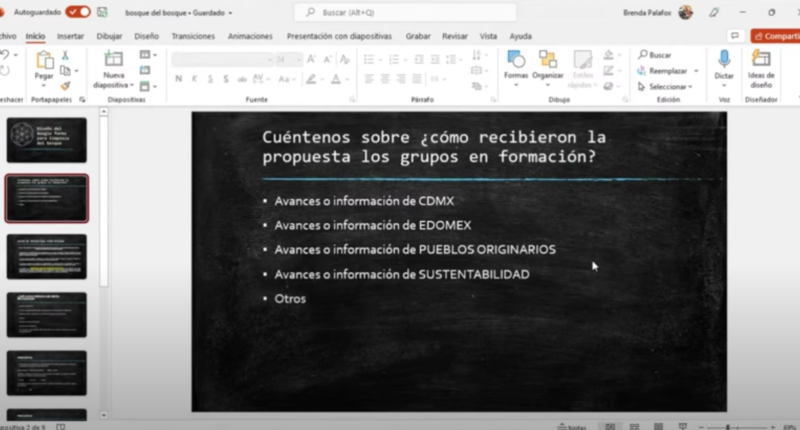The image size is (800, 430).
Task: Insert slide with Nueva diapositiva icon
Action: click(x=113, y=61)
